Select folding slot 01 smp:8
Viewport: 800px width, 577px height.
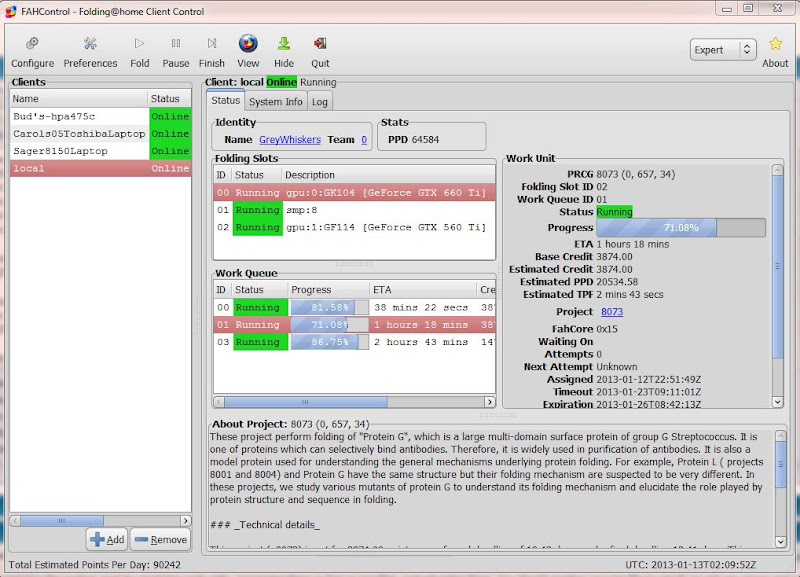[354, 210]
